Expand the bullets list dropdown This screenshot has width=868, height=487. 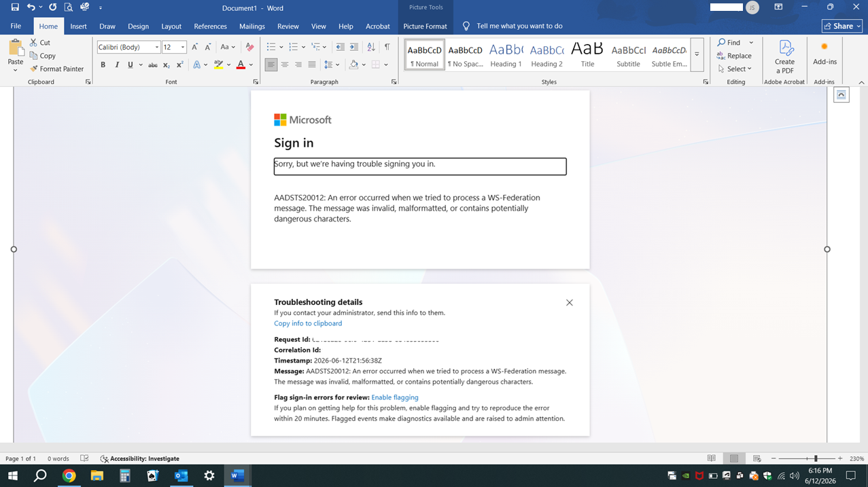coord(279,47)
